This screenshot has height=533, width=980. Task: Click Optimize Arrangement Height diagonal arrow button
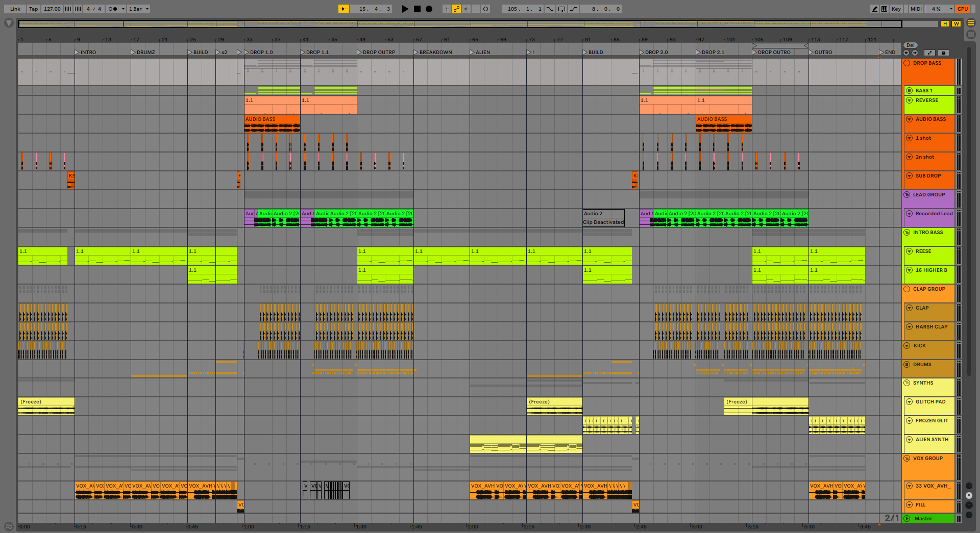coord(930,53)
